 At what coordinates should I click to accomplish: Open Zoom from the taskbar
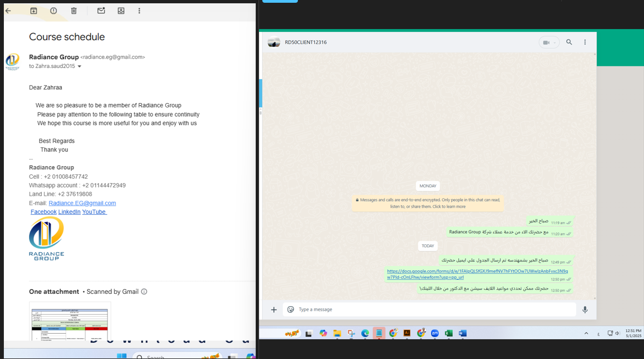[435, 333]
